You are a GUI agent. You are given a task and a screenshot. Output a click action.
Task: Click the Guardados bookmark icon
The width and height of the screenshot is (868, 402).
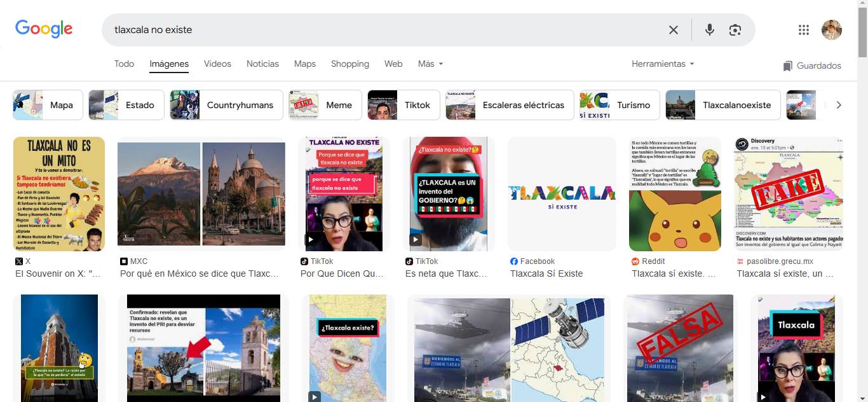[x=789, y=66]
